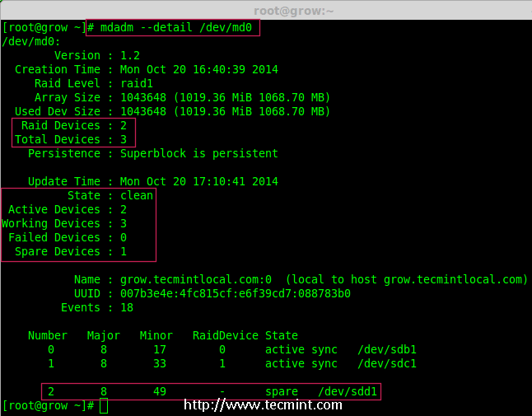The image size is (532, 416).
Task: Click the mdadm --detail /dev/md0 command text
Action: click(174, 28)
